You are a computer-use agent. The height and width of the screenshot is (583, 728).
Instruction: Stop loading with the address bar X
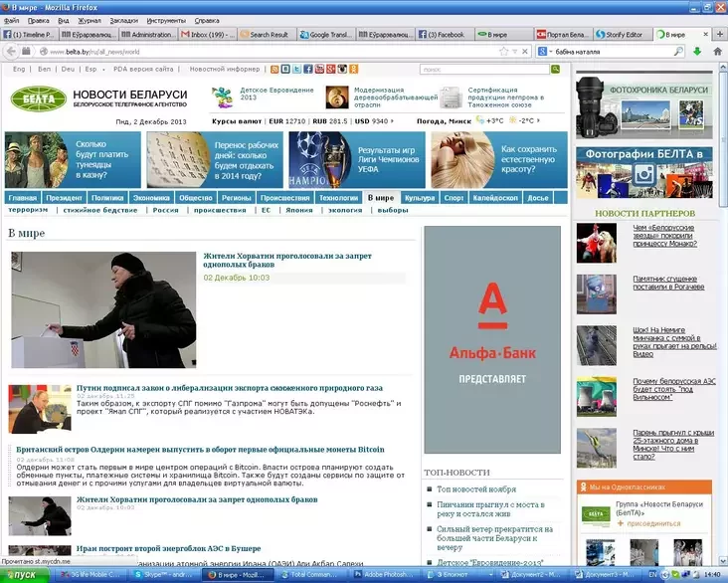tap(525, 52)
